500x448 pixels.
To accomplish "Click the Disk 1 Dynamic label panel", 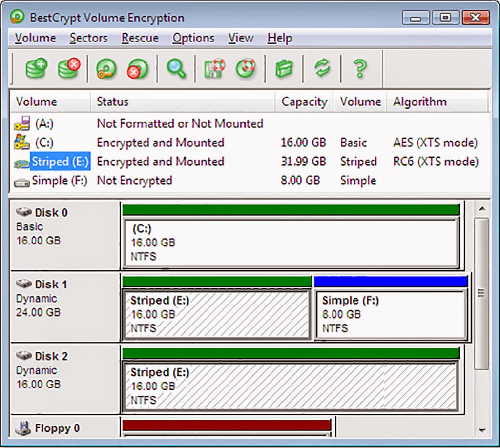I will tap(65, 307).
